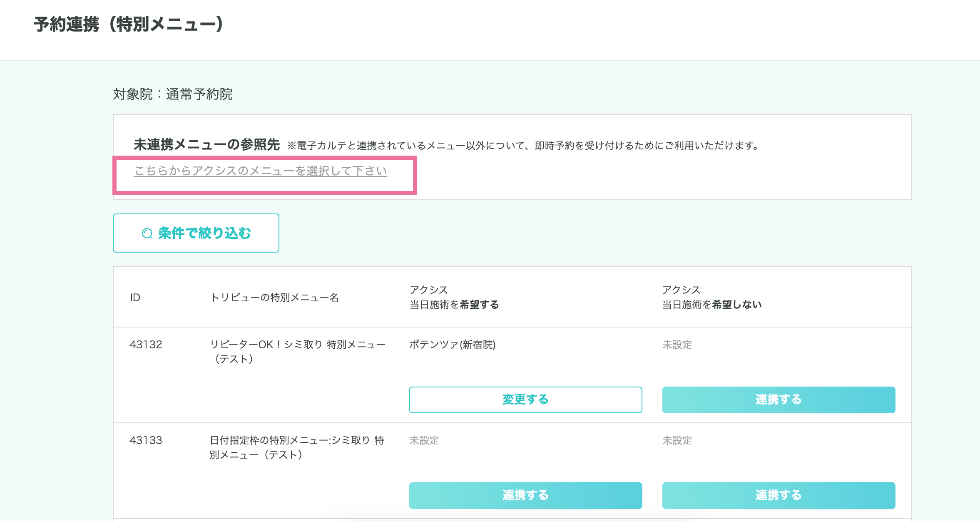
Task: Click 未設定 in row 43132
Action: point(677,345)
